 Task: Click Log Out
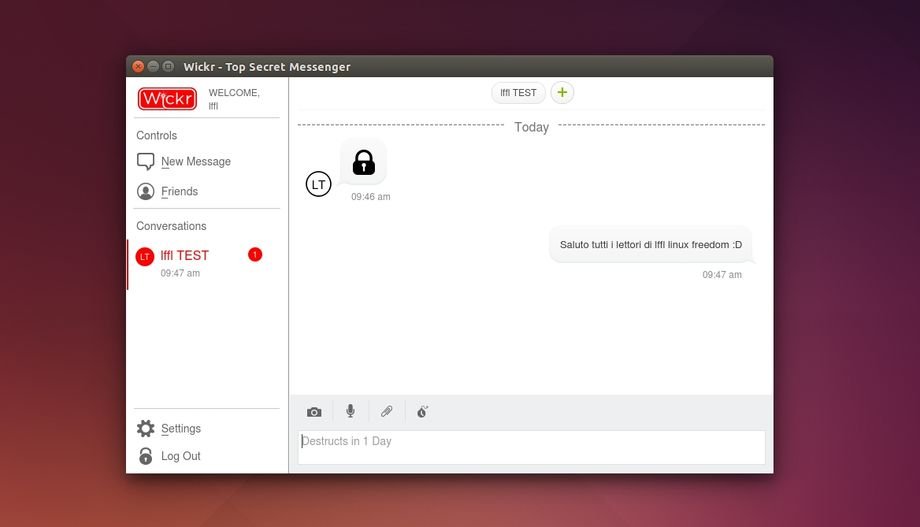tap(181, 456)
